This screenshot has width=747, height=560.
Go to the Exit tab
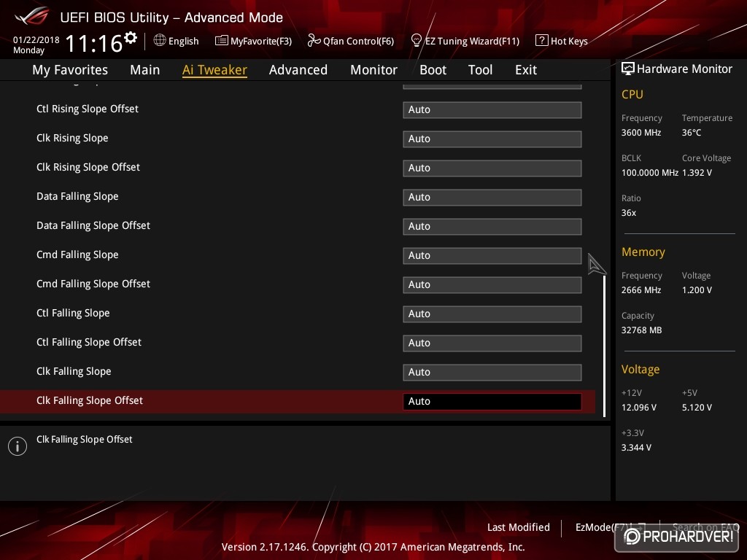coord(526,70)
